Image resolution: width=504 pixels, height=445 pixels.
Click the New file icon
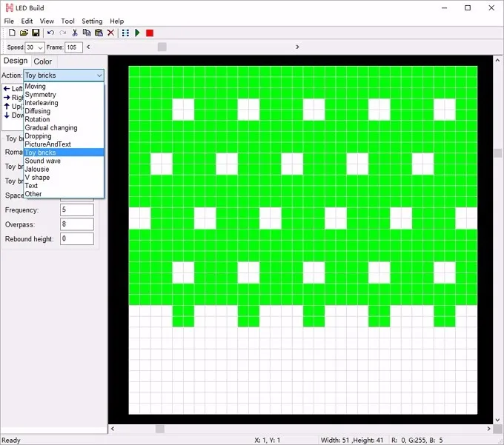12,33
